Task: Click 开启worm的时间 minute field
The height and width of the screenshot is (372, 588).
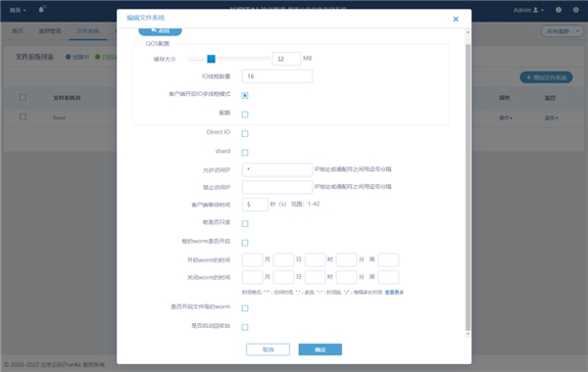Action: coord(347,259)
